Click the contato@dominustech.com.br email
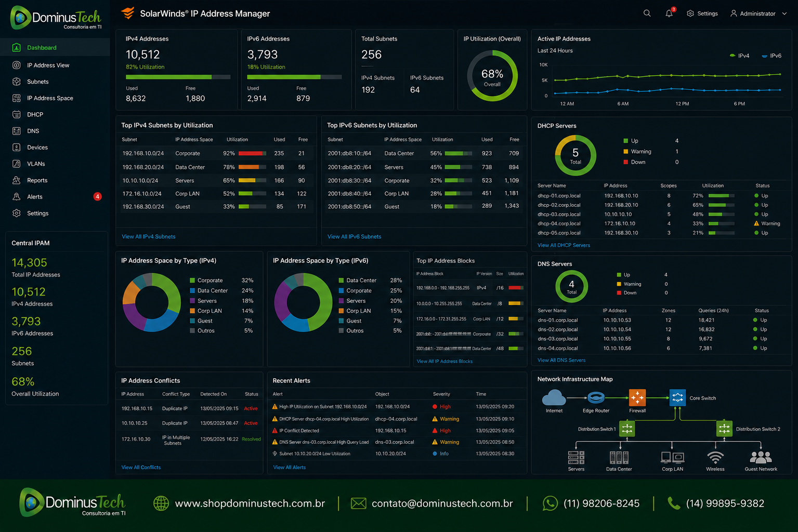Viewport: 798px width, 532px height. [442, 503]
